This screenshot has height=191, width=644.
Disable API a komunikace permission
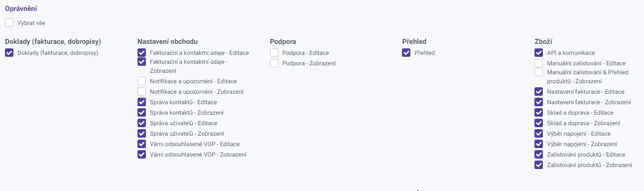tap(539, 53)
